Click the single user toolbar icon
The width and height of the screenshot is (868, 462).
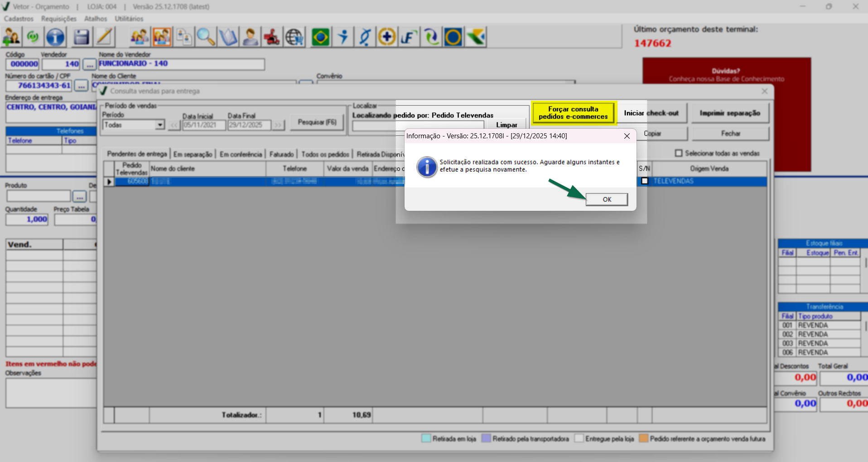pyautogui.click(x=250, y=37)
